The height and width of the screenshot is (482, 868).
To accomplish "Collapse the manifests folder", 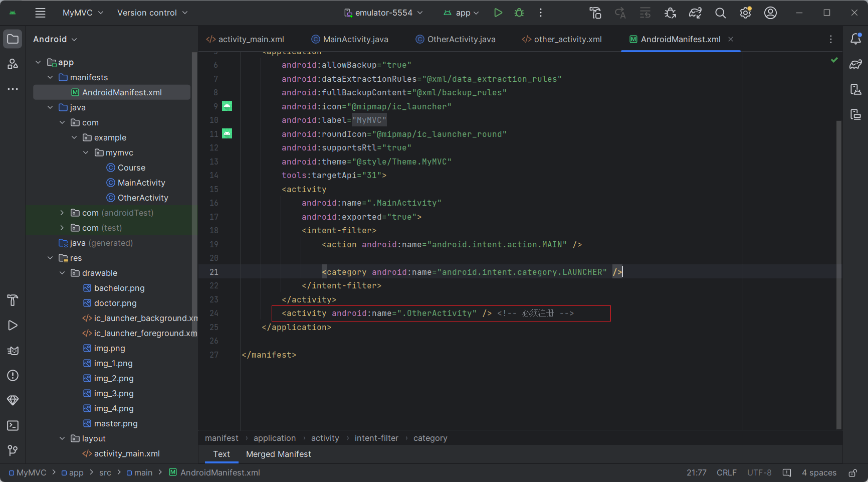I will pos(50,77).
